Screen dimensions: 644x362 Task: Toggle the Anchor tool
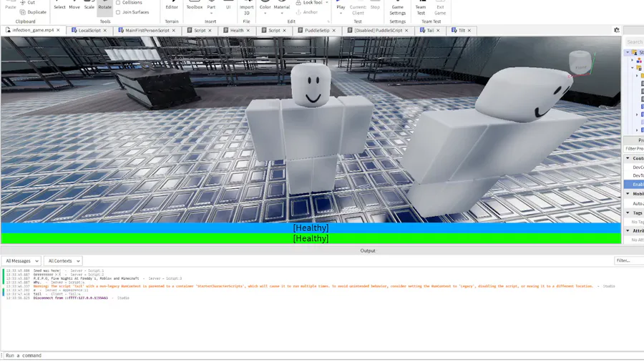click(x=307, y=12)
